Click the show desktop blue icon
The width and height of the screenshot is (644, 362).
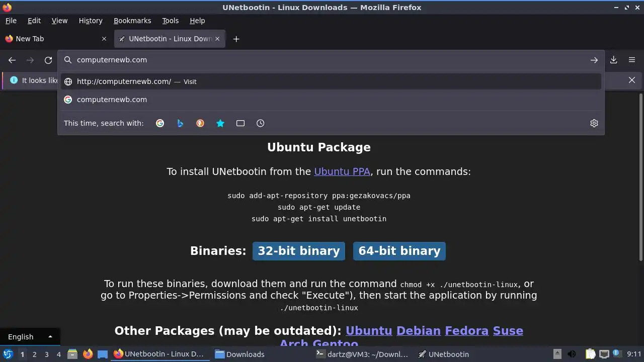point(103,354)
